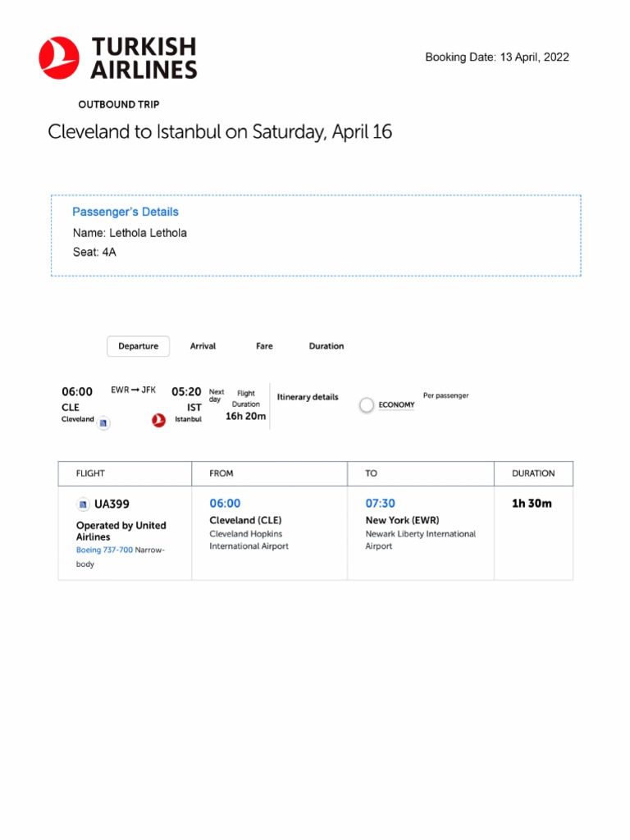
Task: Click the 05:20 Istanbul arrival time
Action: tap(186, 391)
